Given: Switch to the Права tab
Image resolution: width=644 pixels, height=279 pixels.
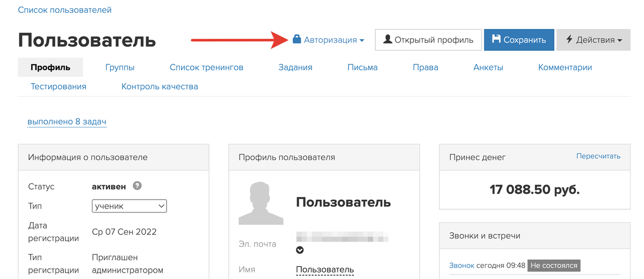Looking at the screenshot, I should pos(425,67).
